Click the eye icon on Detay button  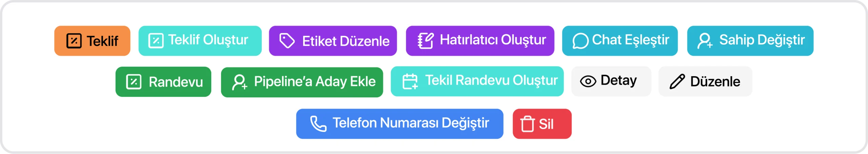point(588,82)
